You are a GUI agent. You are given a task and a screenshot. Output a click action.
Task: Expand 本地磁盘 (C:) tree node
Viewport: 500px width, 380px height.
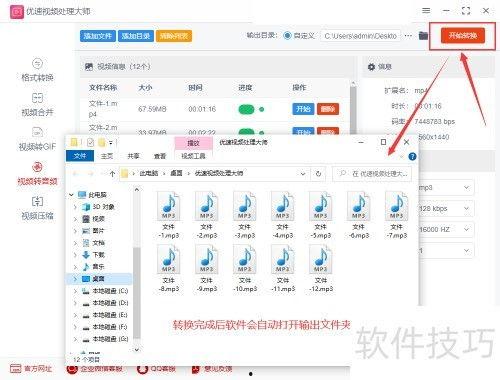coord(75,291)
